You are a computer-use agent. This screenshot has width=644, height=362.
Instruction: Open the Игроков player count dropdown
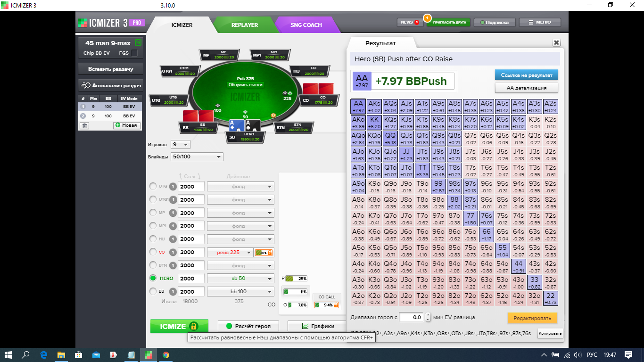click(x=180, y=144)
